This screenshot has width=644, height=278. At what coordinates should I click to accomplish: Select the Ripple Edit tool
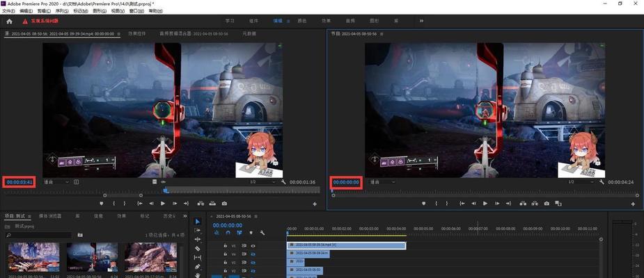[x=198, y=239]
